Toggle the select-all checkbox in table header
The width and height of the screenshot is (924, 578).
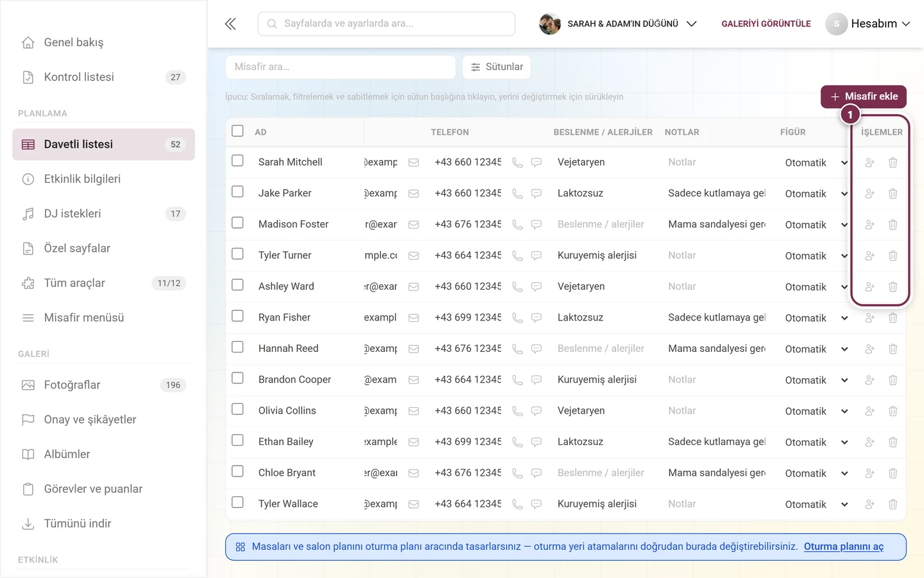(x=237, y=131)
